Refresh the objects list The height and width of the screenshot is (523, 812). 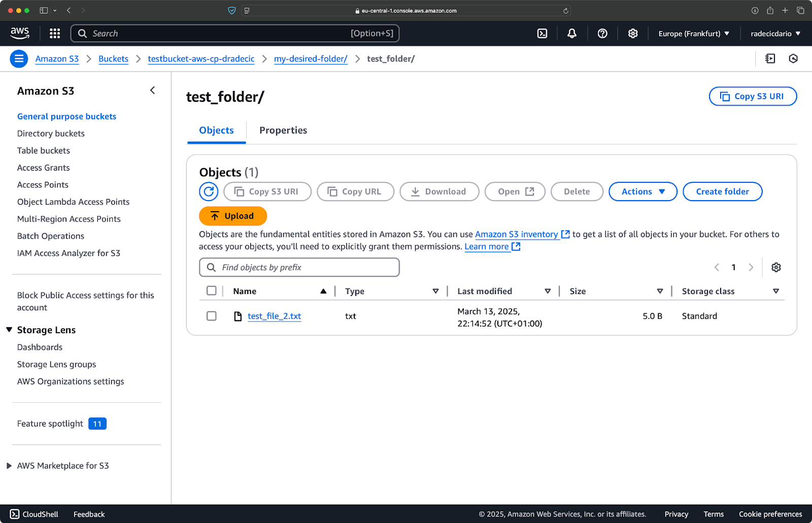coord(209,191)
